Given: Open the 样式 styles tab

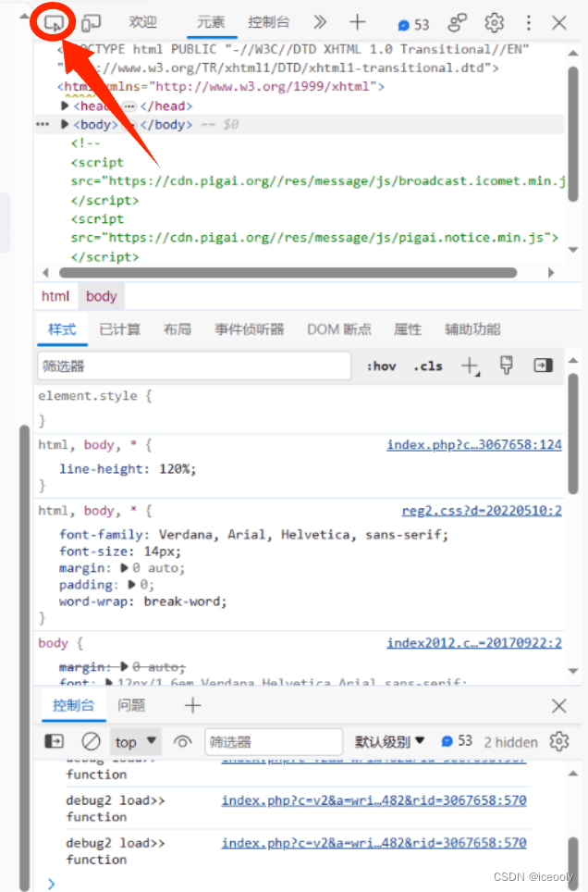Looking at the screenshot, I should pos(62,329).
